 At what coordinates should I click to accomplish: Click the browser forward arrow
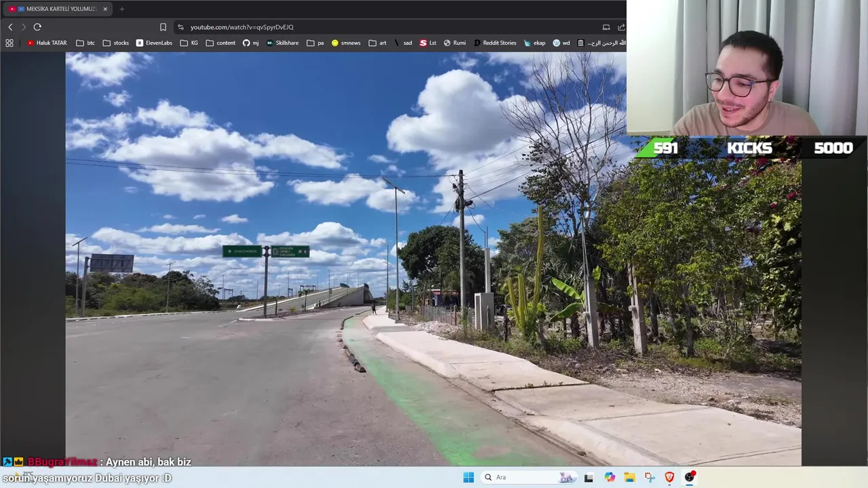24,27
